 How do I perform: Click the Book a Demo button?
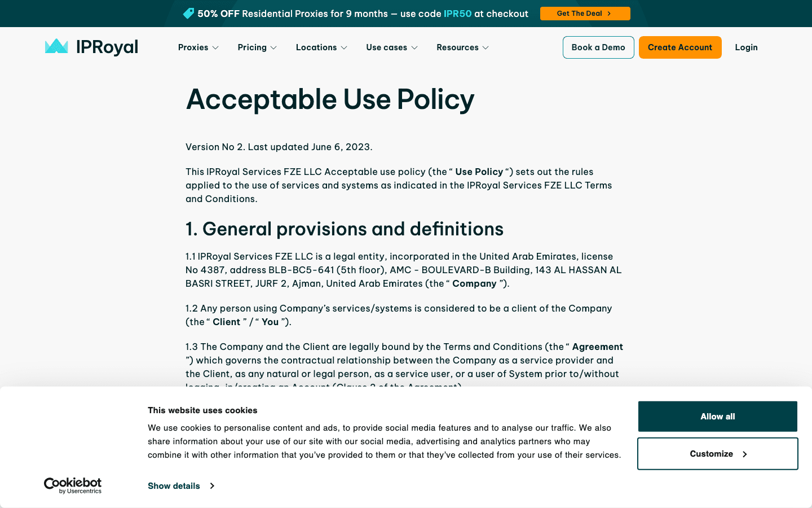pyautogui.click(x=598, y=47)
